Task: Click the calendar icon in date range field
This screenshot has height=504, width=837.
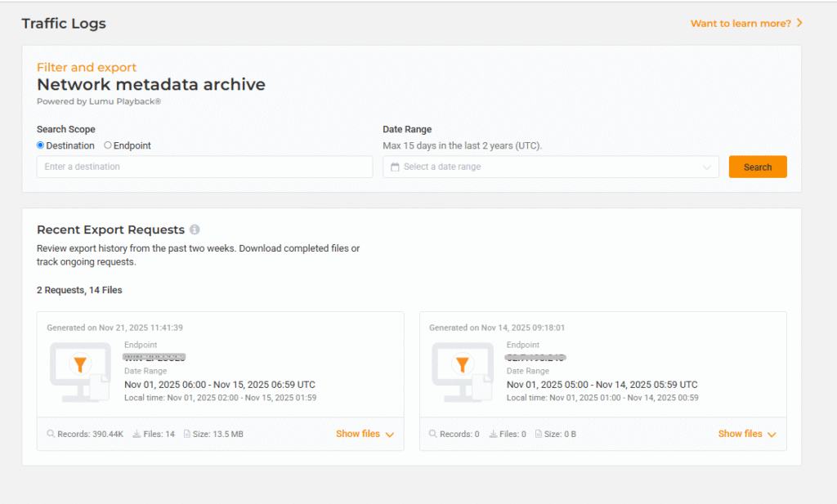Action: point(395,167)
